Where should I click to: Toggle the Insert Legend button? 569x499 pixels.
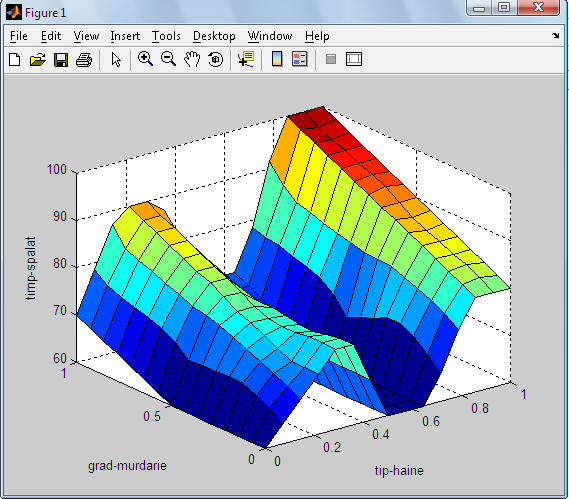tap(300, 59)
